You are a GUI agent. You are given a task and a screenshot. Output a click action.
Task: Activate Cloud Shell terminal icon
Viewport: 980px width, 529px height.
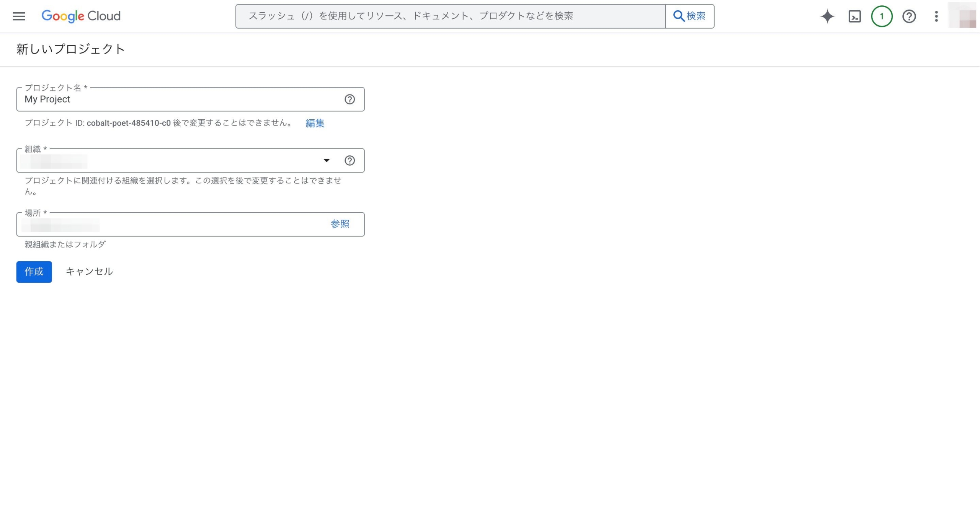(x=854, y=16)
